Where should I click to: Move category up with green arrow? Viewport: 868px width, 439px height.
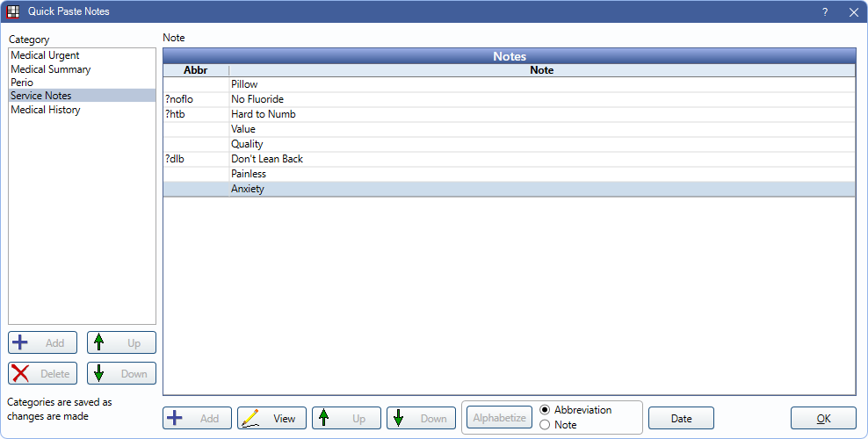pyautogui.click(x=100, y=342)
